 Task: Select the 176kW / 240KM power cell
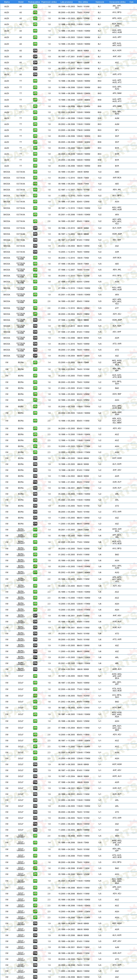(83, 130)
